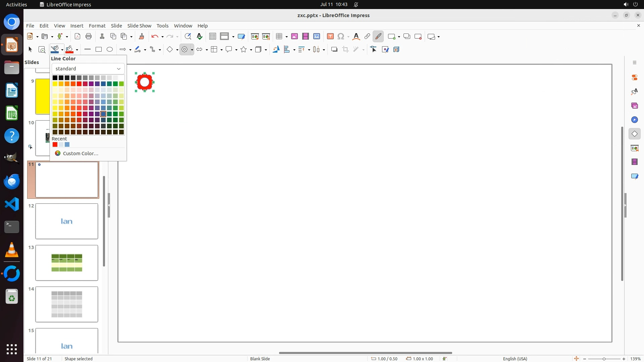Open the standard palette dropdown
Viewport: 644px width, 362px height.
coord(88,69)
